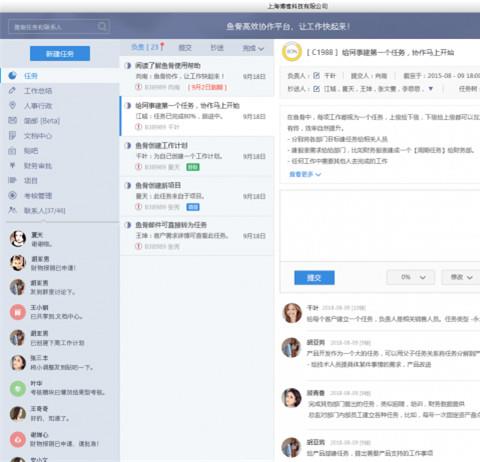Open the pink avatar contact 王小明
The height and width of the screenshot is (462, 480).
(x=18, y=312)
